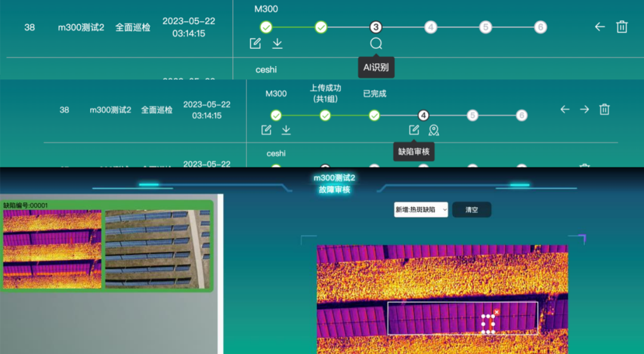Click the checked step under 上传成功 label
Screen dimensions: 644x354
click(325, 115)
